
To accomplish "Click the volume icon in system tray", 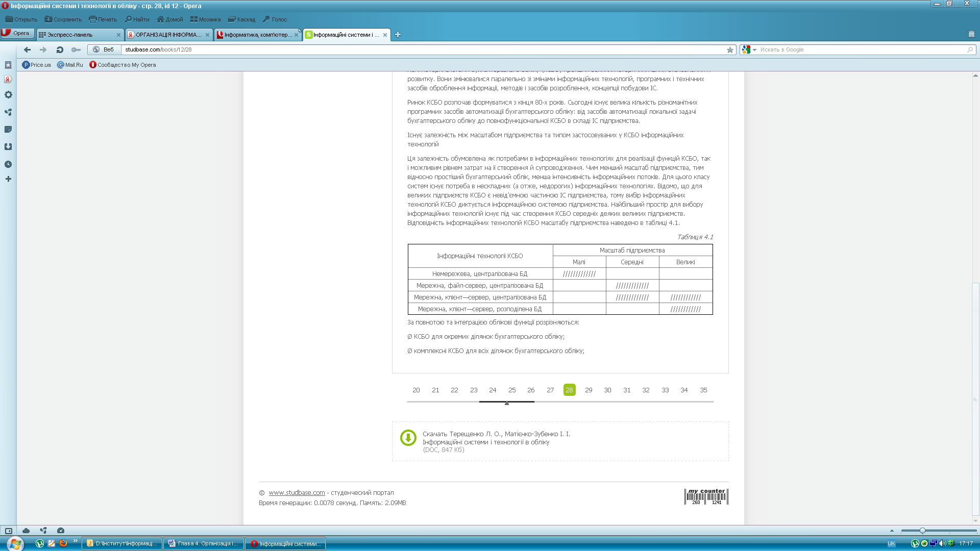I will coord(943,543).
